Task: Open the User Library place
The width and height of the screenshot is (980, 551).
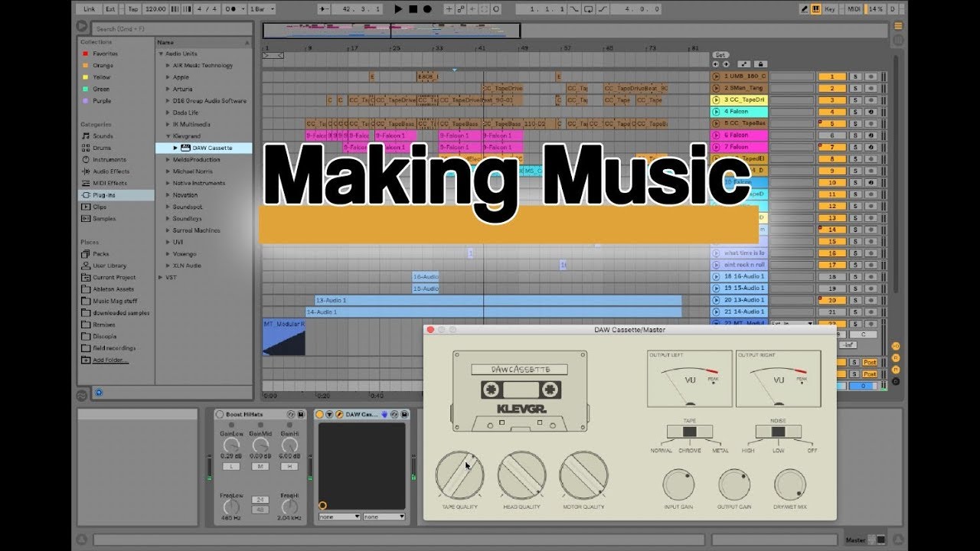Action: (109, 266)
